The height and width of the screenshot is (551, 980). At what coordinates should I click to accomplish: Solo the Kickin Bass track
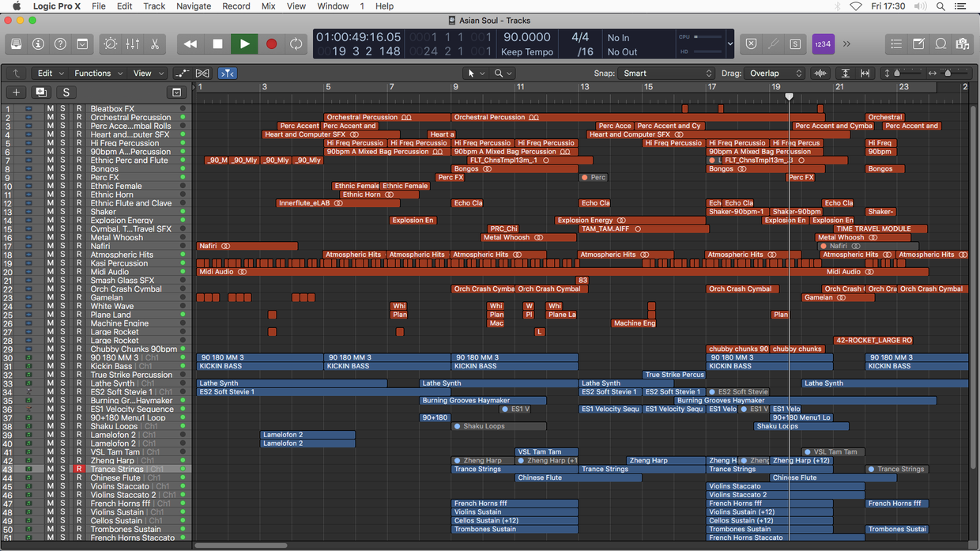click(62, 365)
